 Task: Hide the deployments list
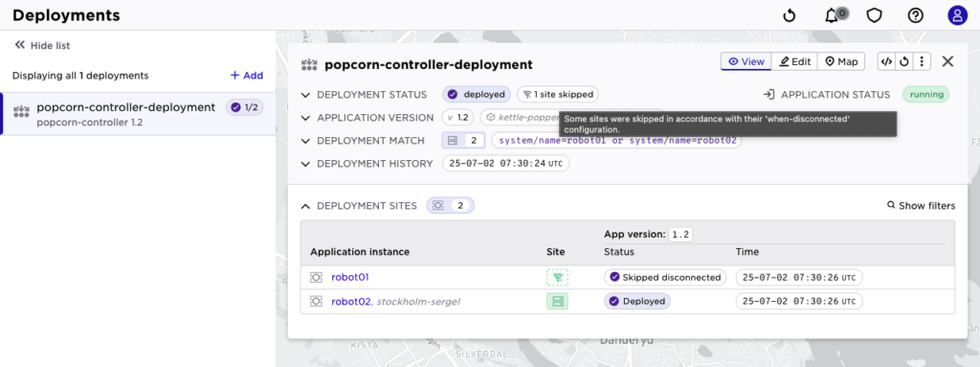pyautogui.click(x=42, y=46)
